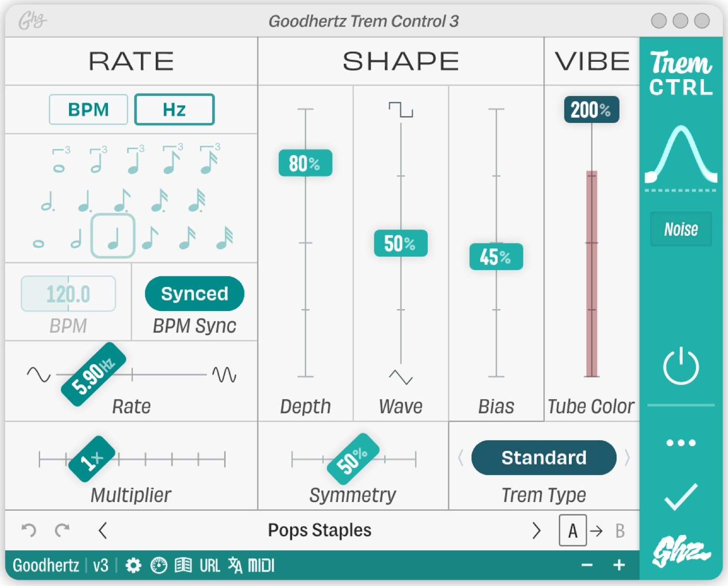Go to the next preset

point(537,531)
